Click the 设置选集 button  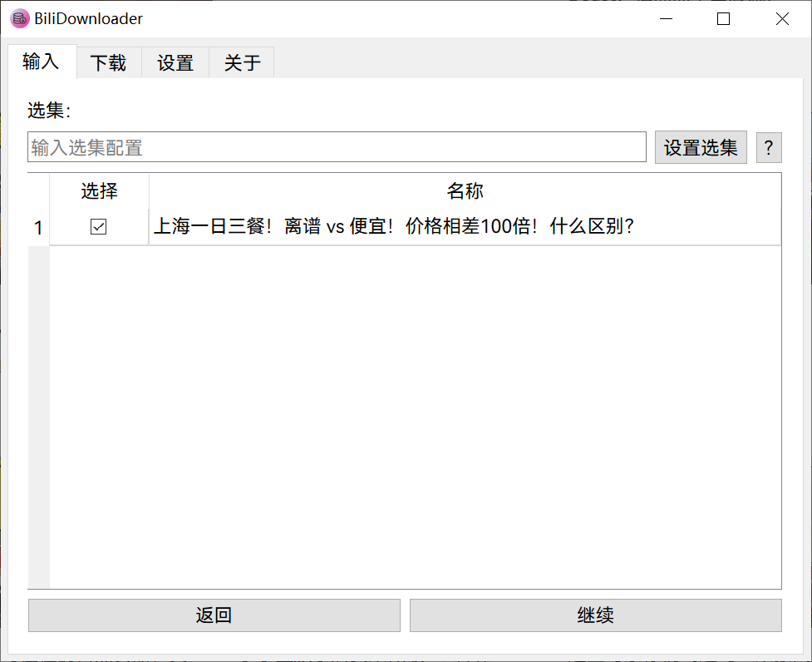tap(701, 148)
